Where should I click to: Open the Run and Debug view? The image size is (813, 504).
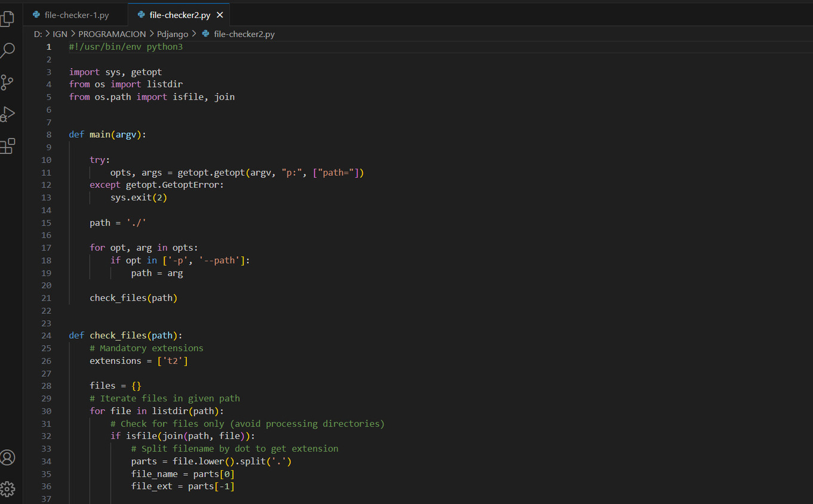7,114
